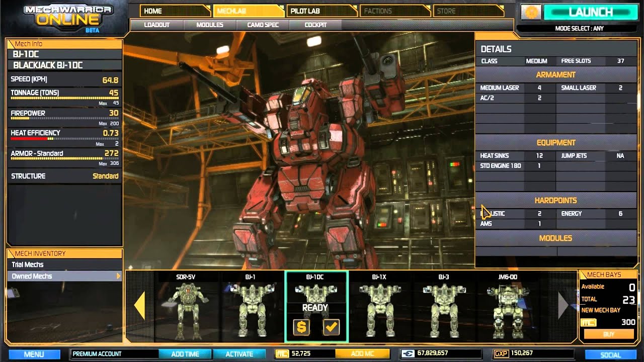Click the Menu button
Screen dimensions: 644x362
(x=34, y=354)
